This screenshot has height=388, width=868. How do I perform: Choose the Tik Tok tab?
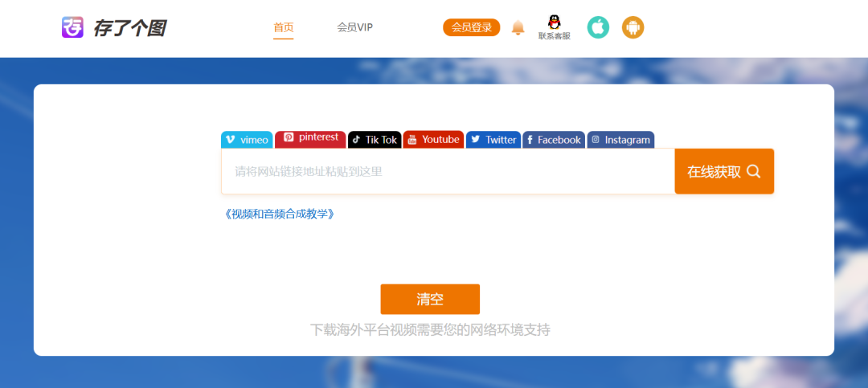pos(375,140)
